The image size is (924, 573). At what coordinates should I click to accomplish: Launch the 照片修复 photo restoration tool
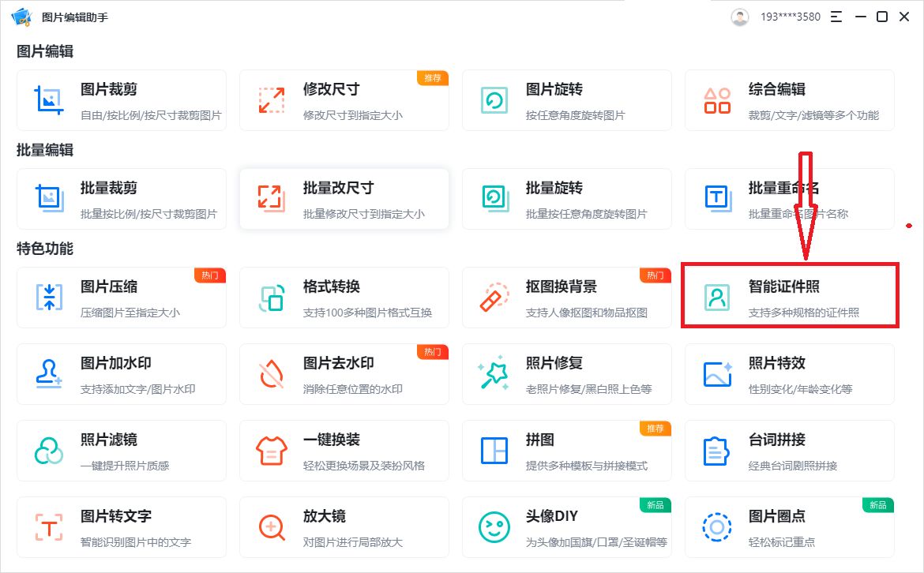(566, 373)
